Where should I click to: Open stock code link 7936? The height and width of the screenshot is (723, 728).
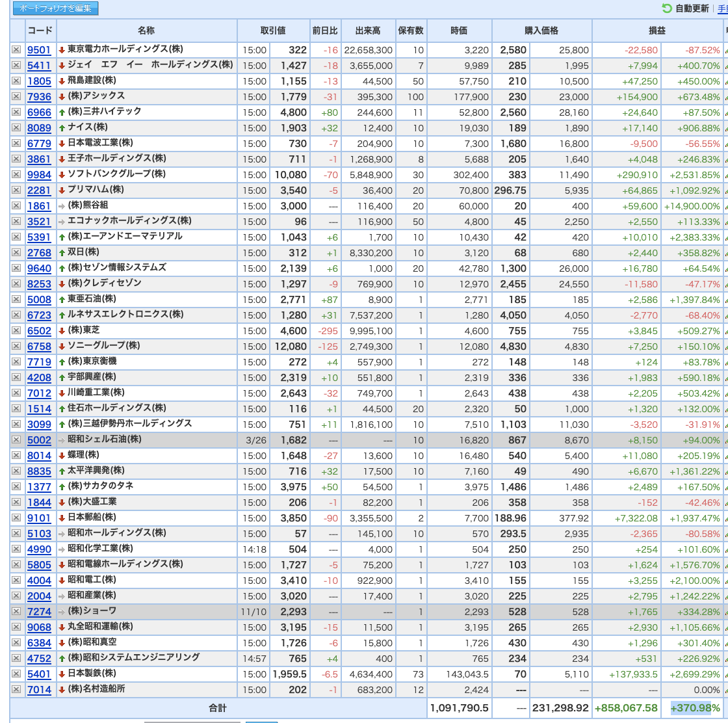pos(39,97)
